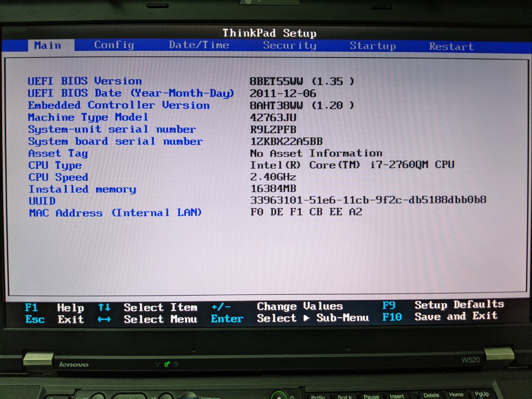Click the Installed memory label
Viewport: 532px width, 399px height.
[x=82, y=189]
